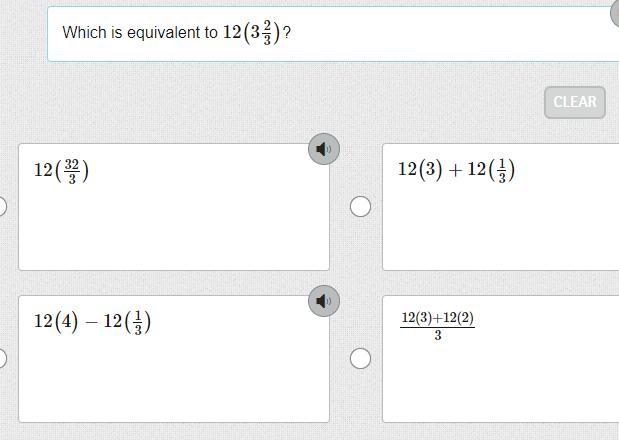Viewport: 619px width, 440px height.
Task: Click the 'Which is equivalent to' text
Action: click(140, 32)
